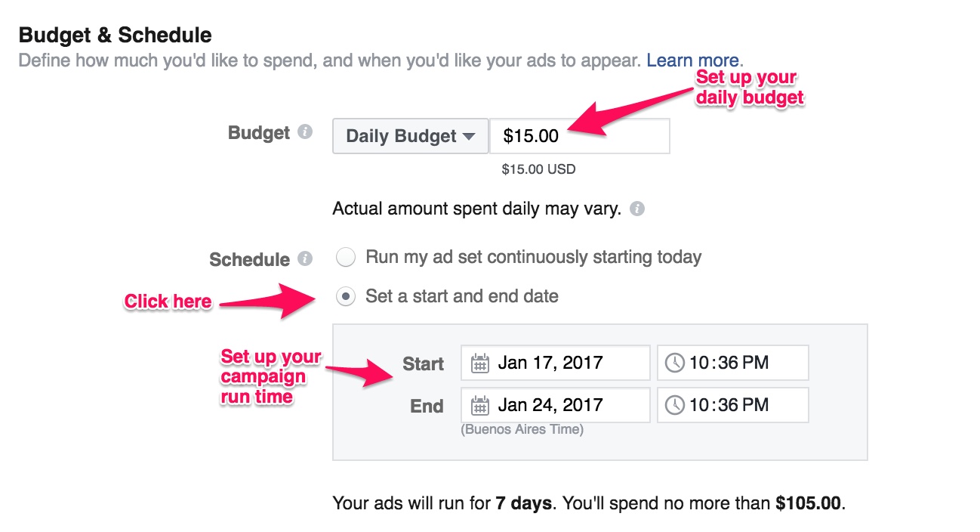Select the PM part of End time
The width and height of the screenshot is (980, 532).
pos(757,406)
